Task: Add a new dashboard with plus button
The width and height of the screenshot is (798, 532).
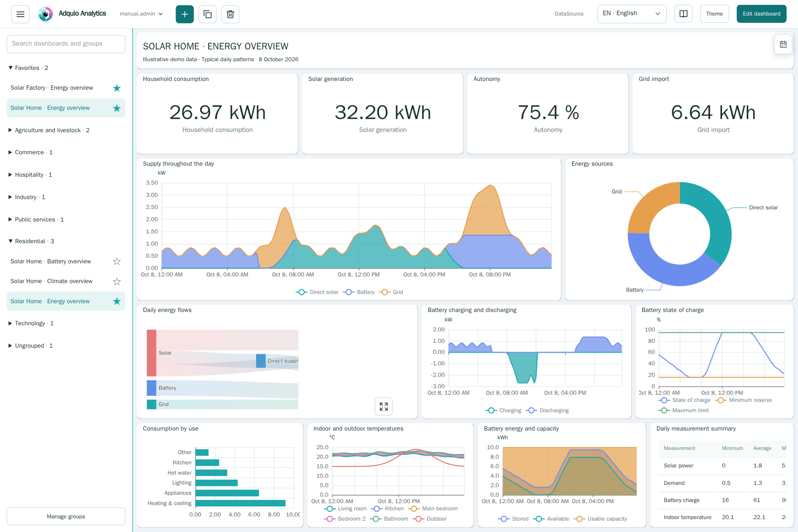Action: tap(185, 14)
